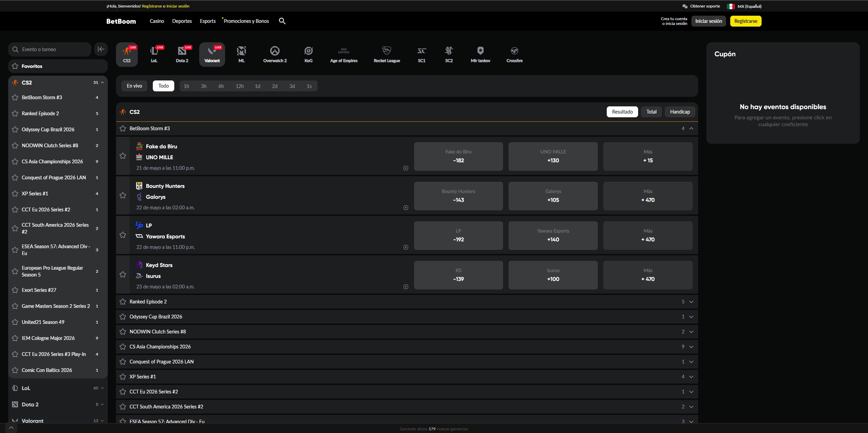Open the SC2 game category icon
This screenshot has height=433, width=868.
pyautogui.click(x=449, y=55)
